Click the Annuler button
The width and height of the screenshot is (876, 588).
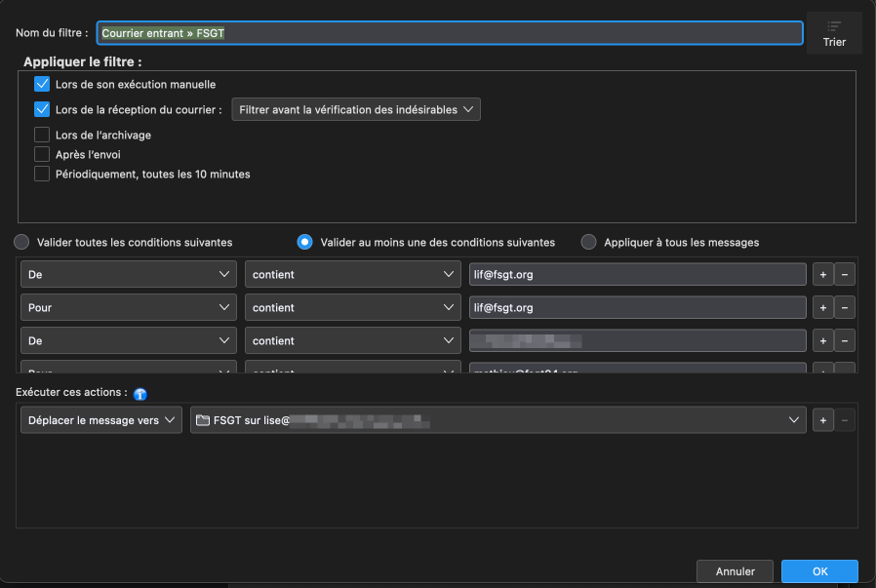point(735,571)
